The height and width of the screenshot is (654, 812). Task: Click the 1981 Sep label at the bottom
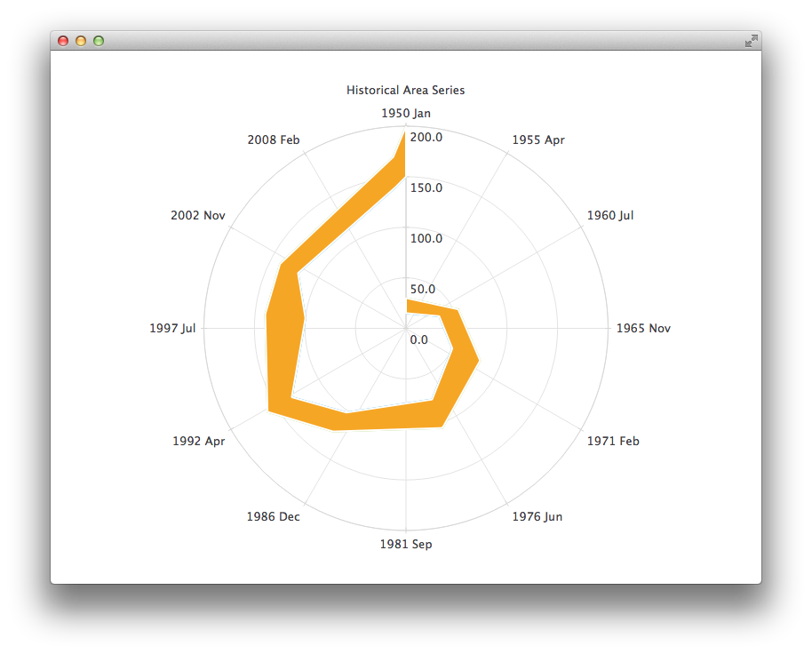tap(408, 544)
